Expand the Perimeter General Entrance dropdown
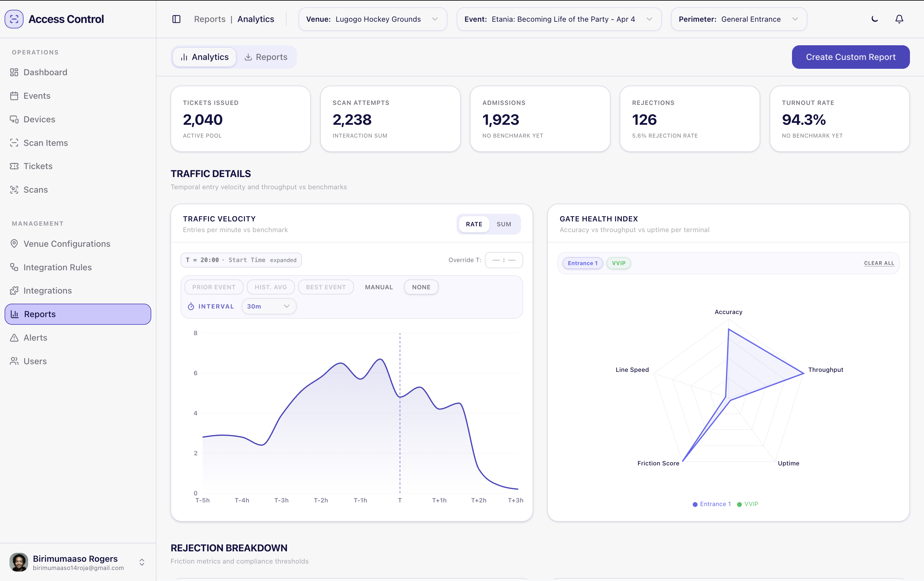 [x=739, y=19]
